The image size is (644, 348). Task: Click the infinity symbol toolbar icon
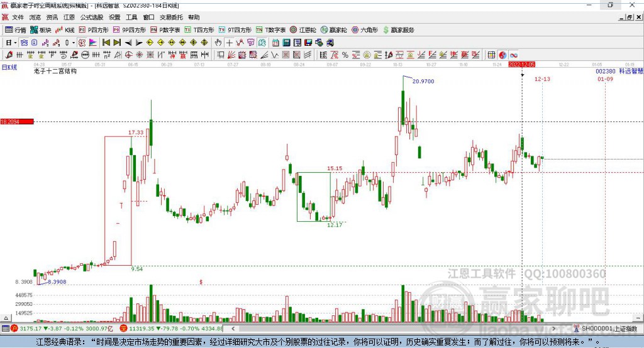click(514, 55)
